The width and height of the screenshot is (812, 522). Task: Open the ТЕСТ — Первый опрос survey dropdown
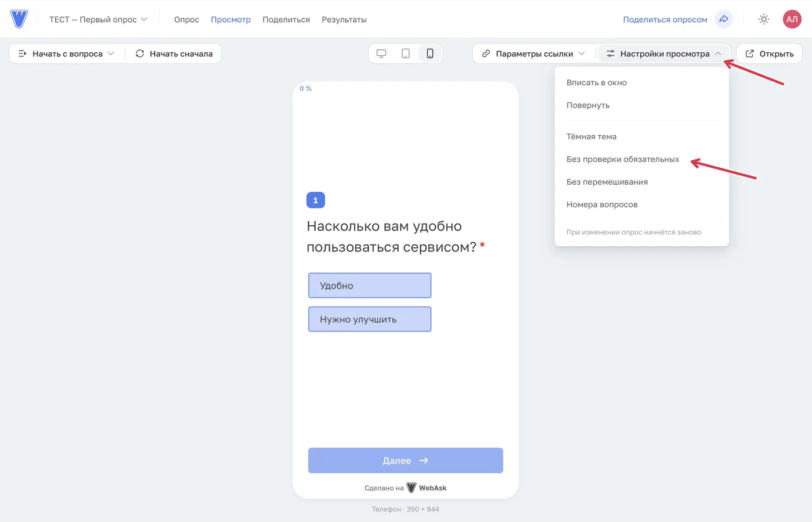point(98,19)
